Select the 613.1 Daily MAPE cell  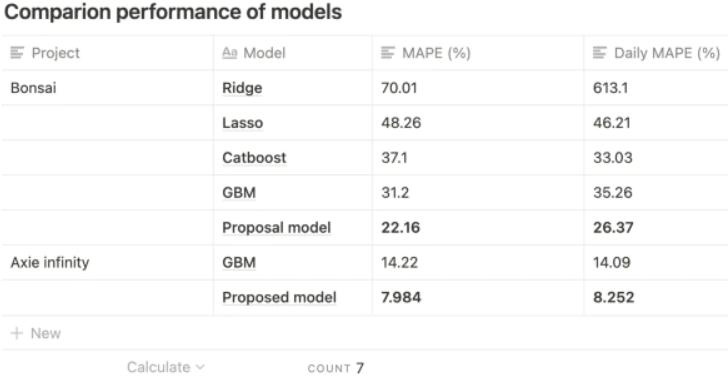[656, 88]
